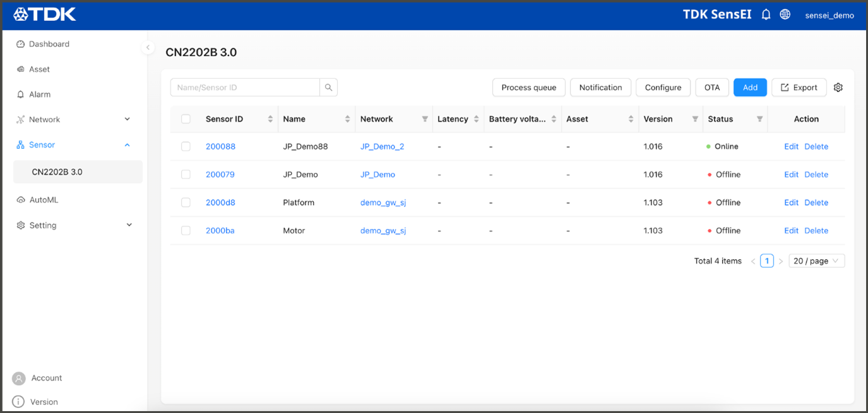
Task: Check the row for sensor 2000d8
Action: (x=186, y=202)
